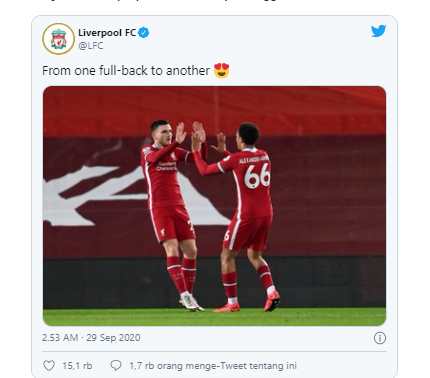The height and width of the screenshot is (378, 430).
Task: Click the reply speech bubble icon
Action: (x=116, y=366)
